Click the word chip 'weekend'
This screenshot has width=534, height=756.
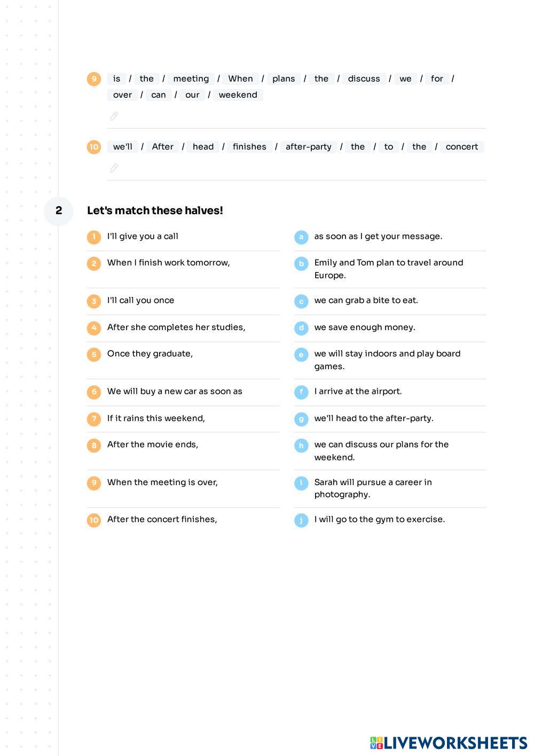tap(238, 95)
